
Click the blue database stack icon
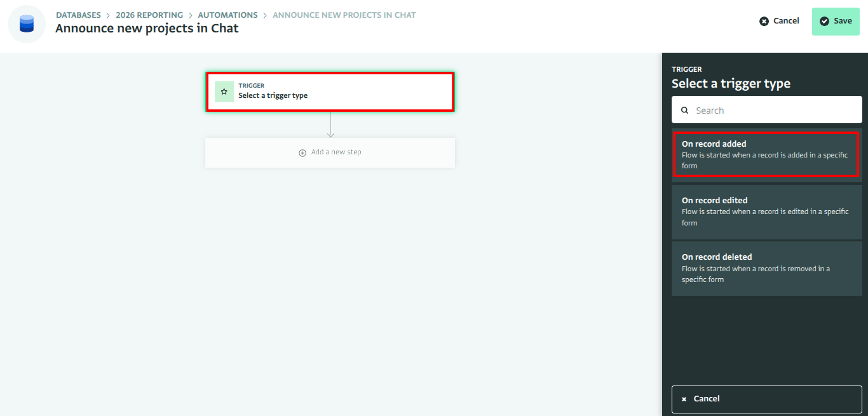(27, 24)
